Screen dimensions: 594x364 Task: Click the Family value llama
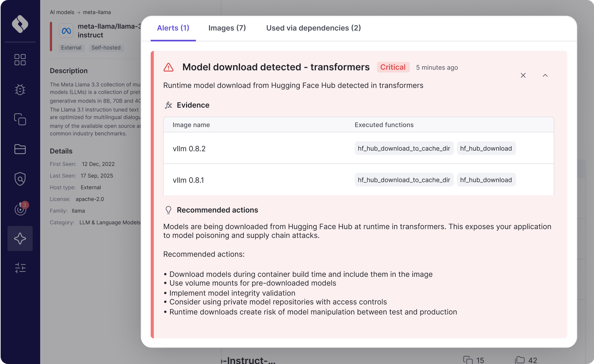coord(78,211)
